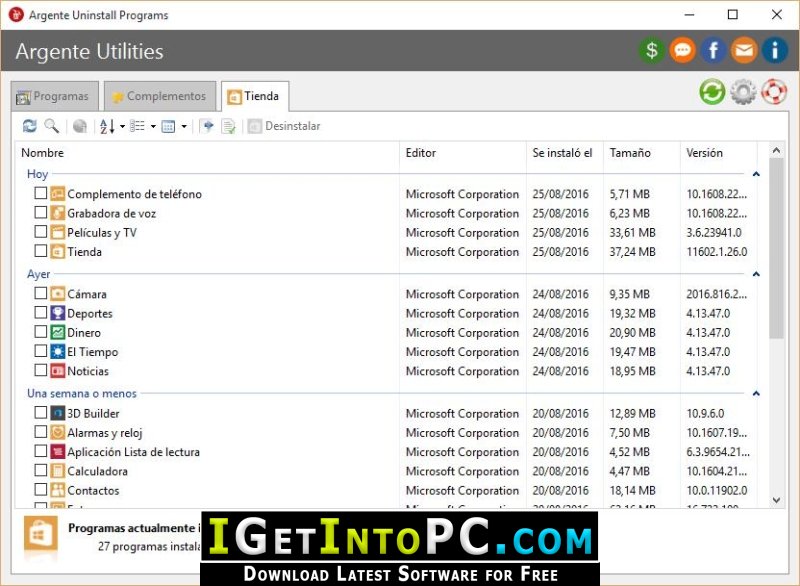Tick the Tienda row checkbox
Image resolution: width=800 pixels, height=586 pixels.
(41, 251)
